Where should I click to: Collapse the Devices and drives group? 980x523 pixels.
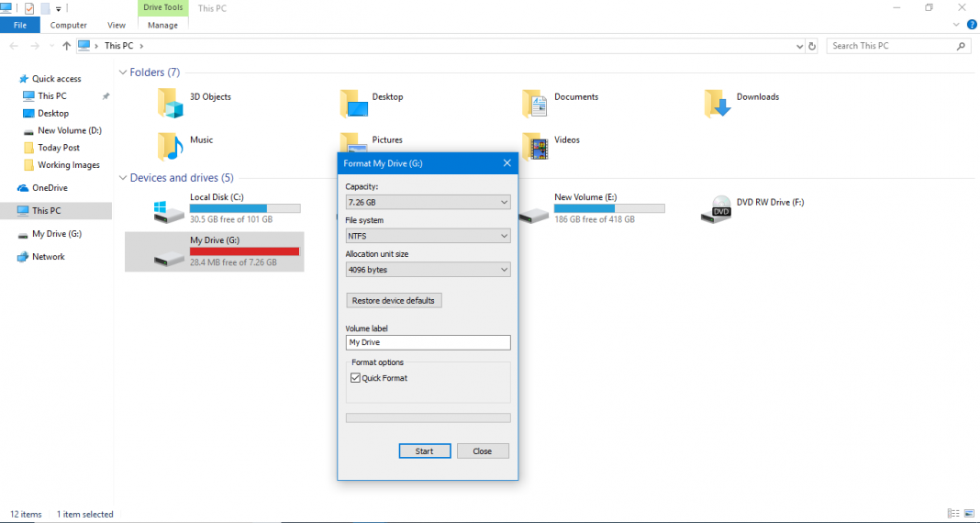[123, 178]
